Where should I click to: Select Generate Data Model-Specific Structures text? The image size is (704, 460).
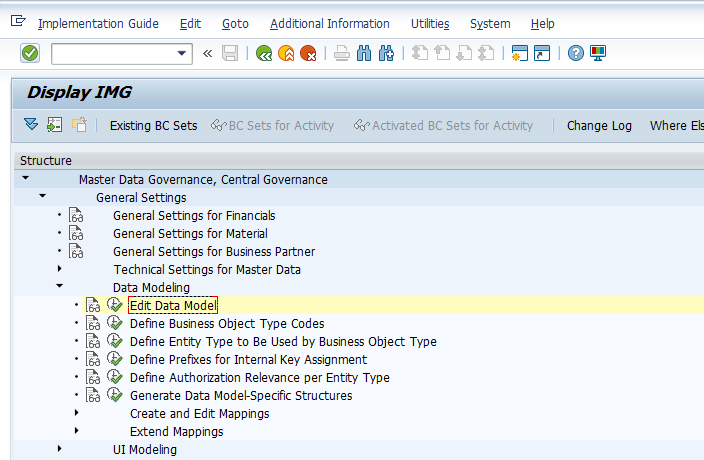(241, 395)
